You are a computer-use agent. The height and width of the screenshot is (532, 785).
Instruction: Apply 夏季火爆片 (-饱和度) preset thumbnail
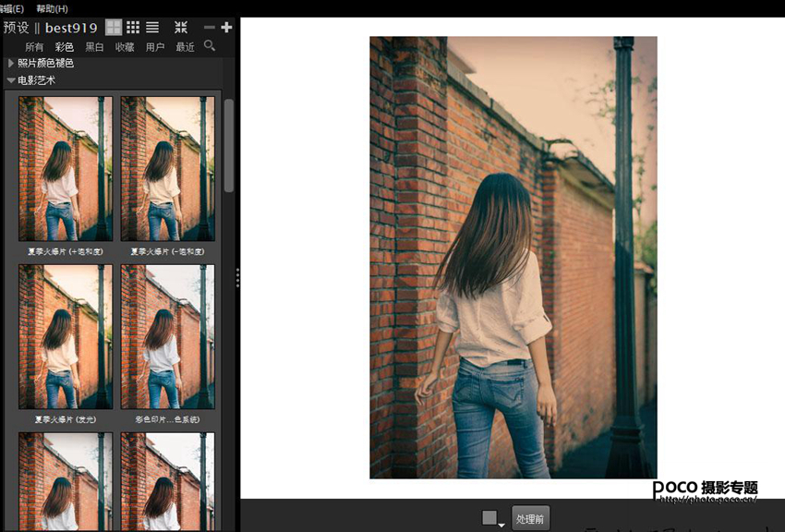point(168,169)
